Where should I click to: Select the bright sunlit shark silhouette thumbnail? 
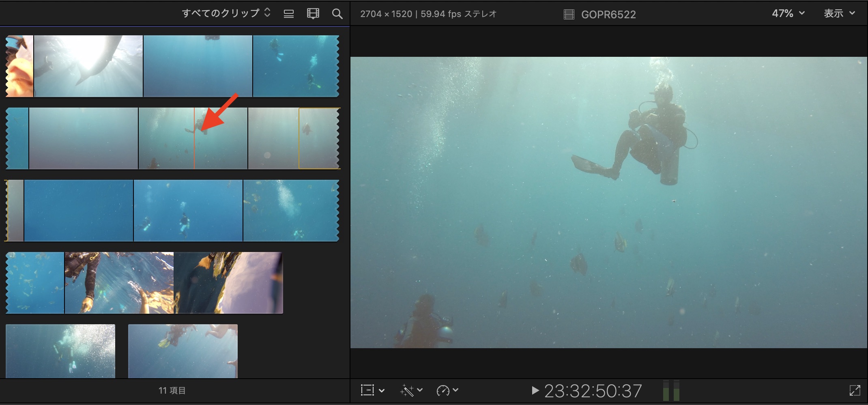(88, 66)
